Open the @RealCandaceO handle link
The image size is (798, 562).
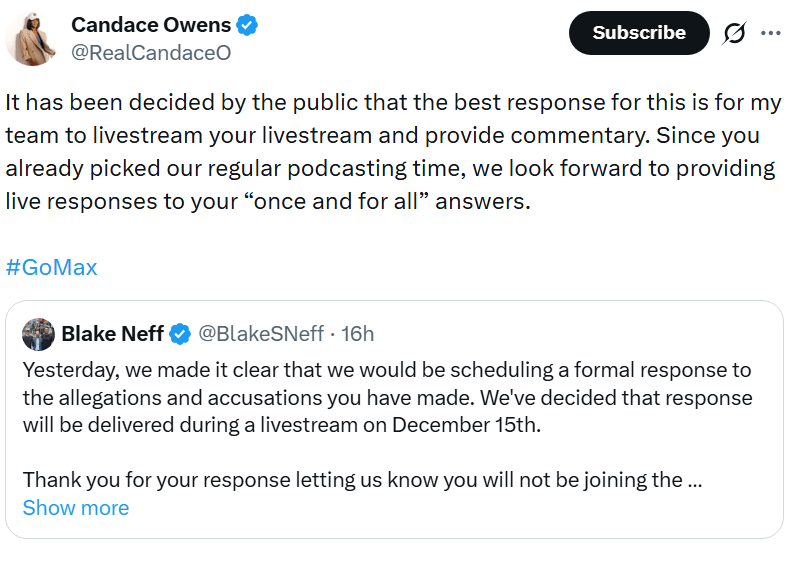(151, 52)
